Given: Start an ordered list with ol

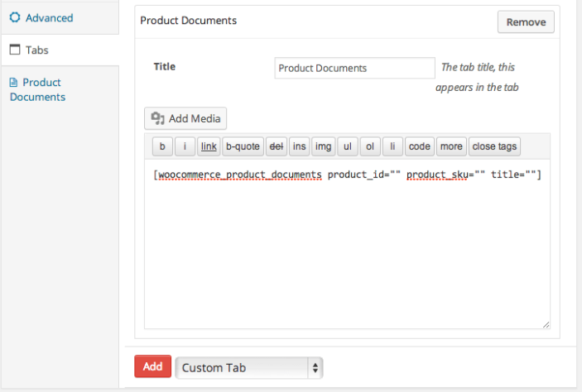Looking at the screenshot, I should pos(370,146).
